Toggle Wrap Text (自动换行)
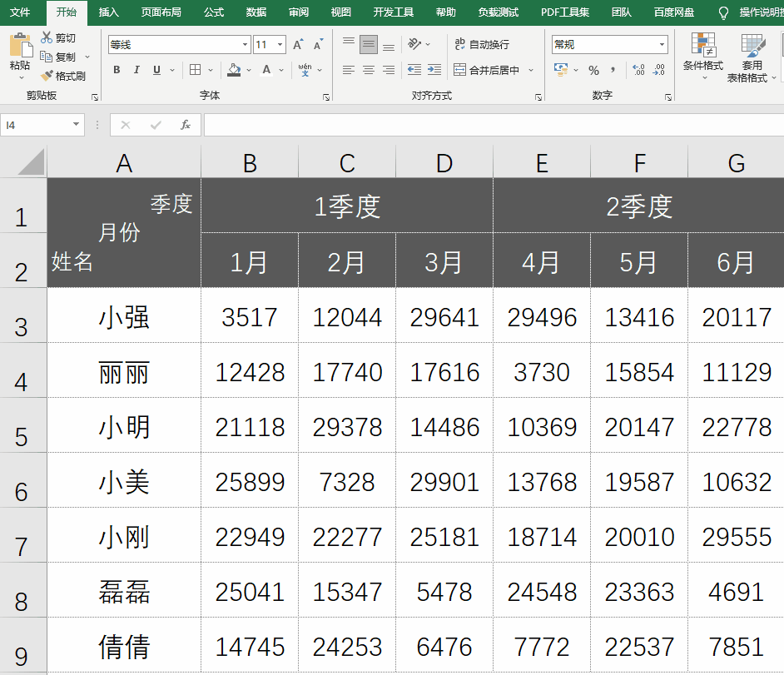This screenshot has height=675, width=784. 482,44
